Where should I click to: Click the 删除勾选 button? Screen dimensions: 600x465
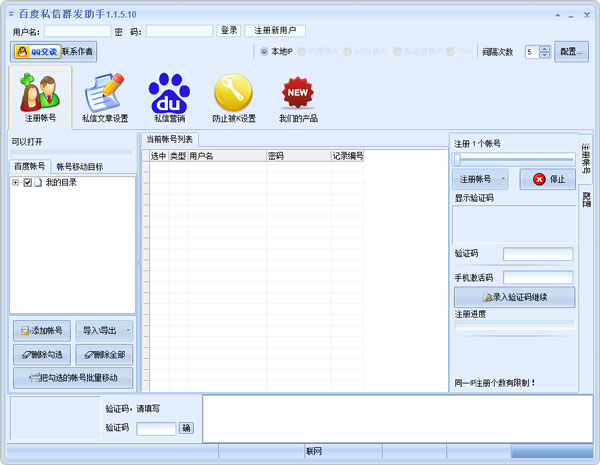(x=42, y=355)
